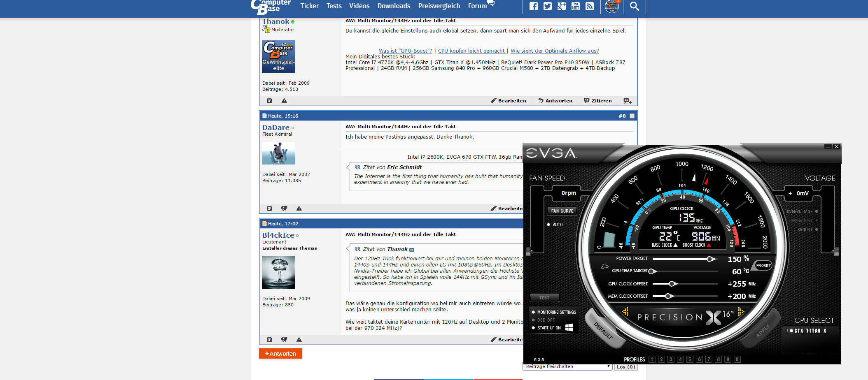Open the ComputerBase Facebook page icon

coord(533,6)
